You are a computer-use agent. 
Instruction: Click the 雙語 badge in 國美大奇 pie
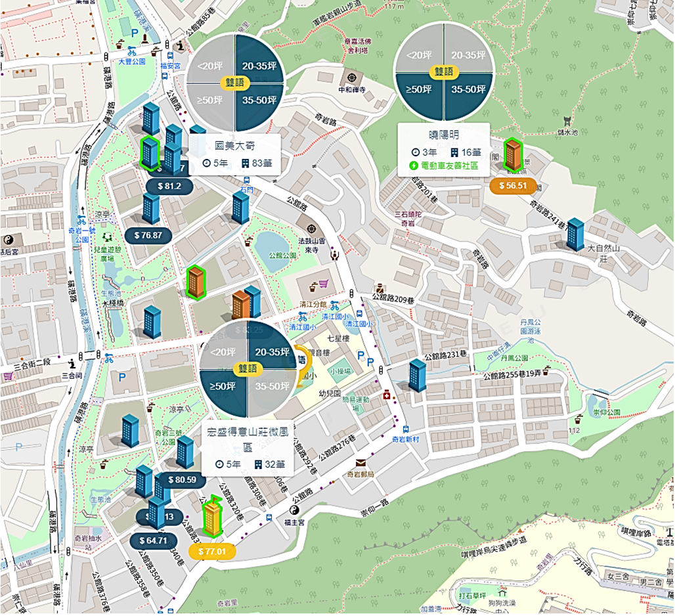tap(235, 82)
